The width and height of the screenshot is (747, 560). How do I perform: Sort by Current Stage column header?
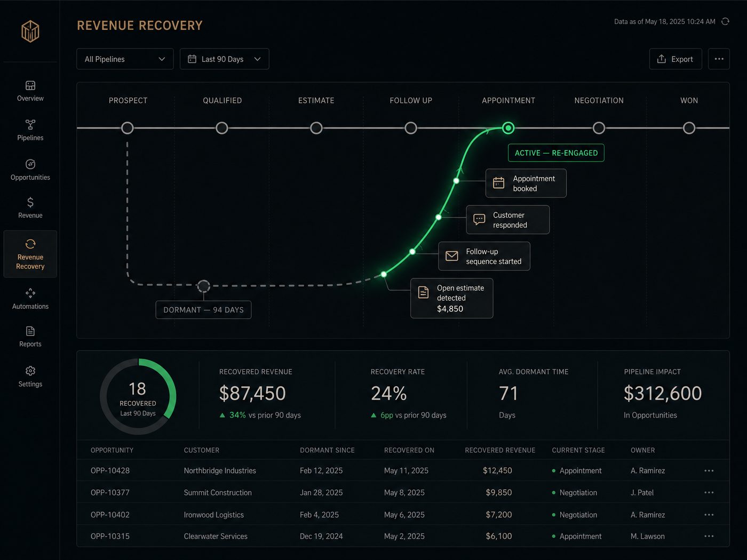[578, 450]
